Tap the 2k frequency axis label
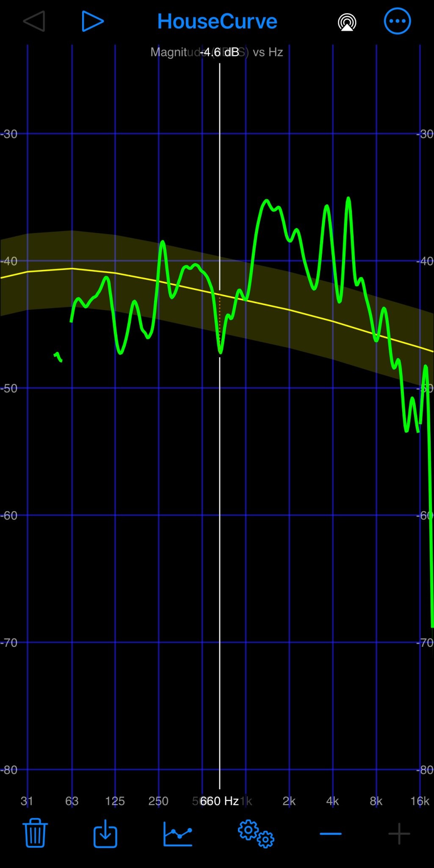This screenshot has width=434, height=868. (x=289, y=801)
